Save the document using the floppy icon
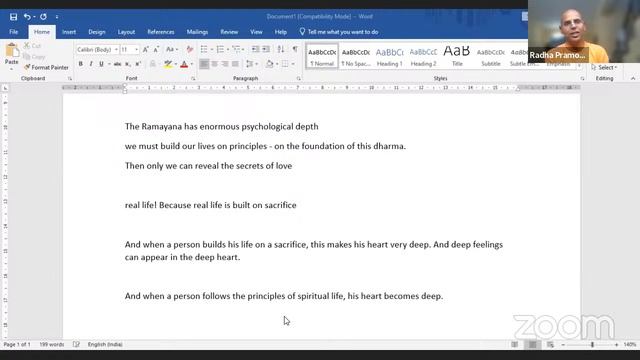Viewport: 640px width, 360px height. click(13, 17)
